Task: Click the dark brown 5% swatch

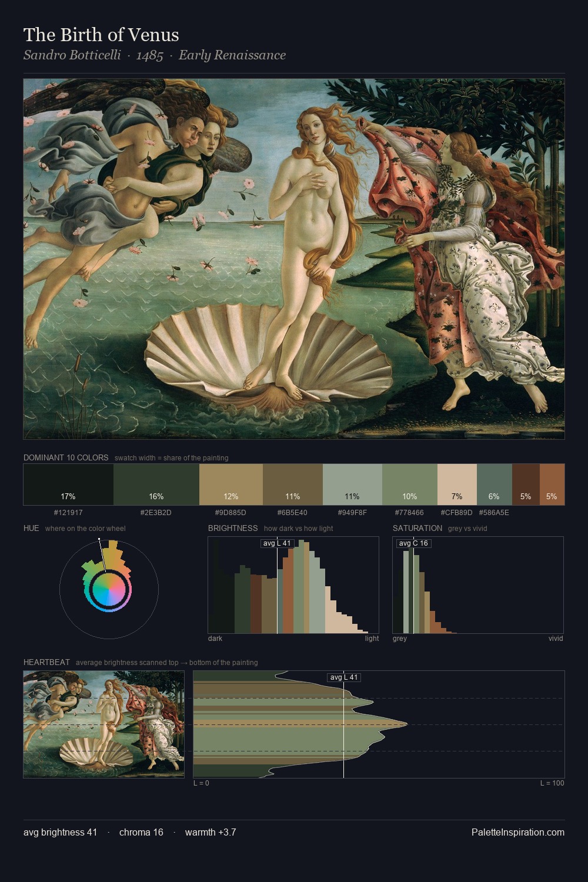Action: [x=526, y=485]
